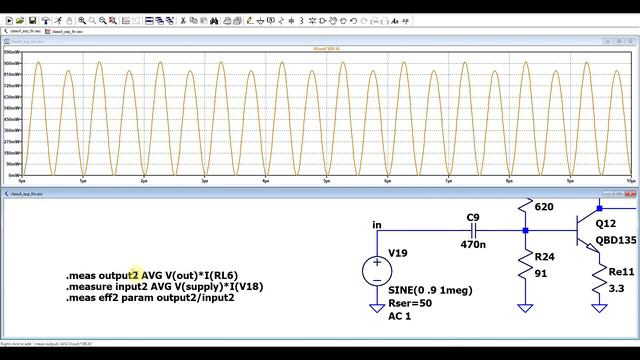
Task: Click the 470n capacitor value
Action: point(473,244)
